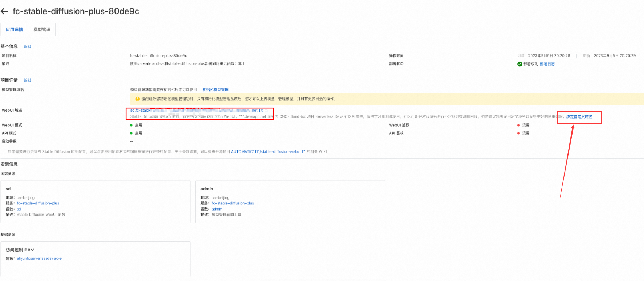Viewport: 644px width, 281px height.
Task: Open the 模型管理 tab
Action: point(42,30)
